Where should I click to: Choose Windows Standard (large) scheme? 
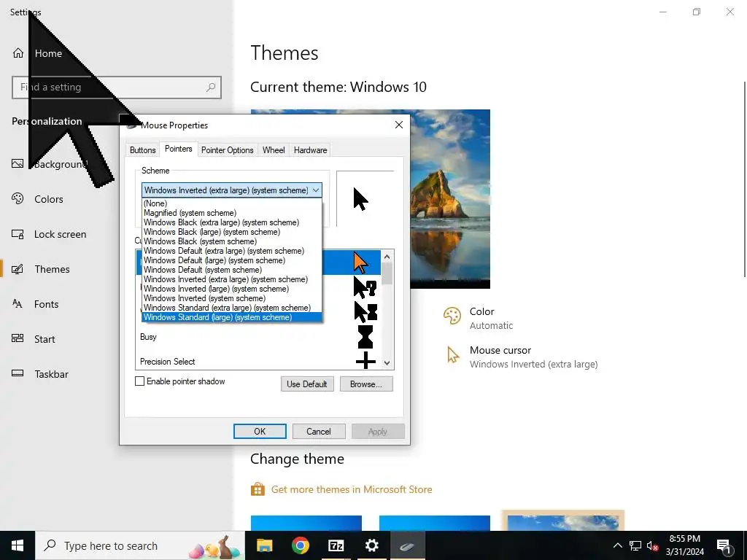pyautogui.click(x=232, y=317)
